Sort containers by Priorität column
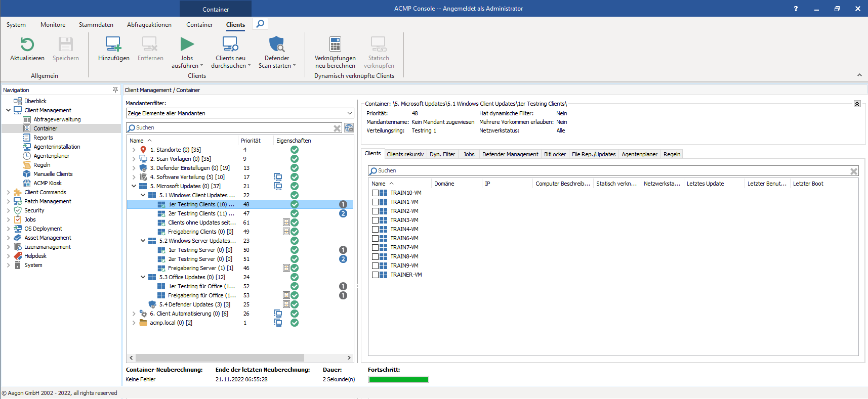This screenshot has height=399, width=868. pyautogui.click(x=255, y=141)
